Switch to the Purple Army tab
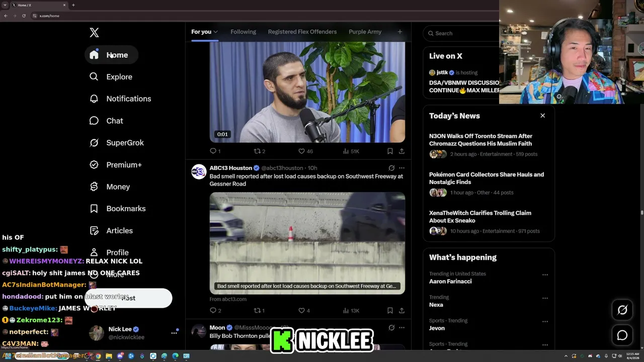Screen dimensions: 644x362 [x=365, y=32]
